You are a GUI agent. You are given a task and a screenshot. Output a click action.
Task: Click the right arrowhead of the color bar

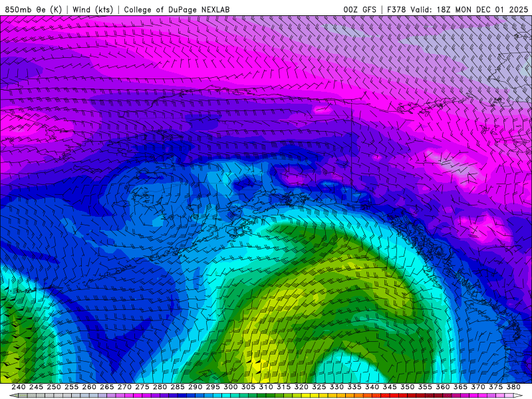click(x=518, y=396)
